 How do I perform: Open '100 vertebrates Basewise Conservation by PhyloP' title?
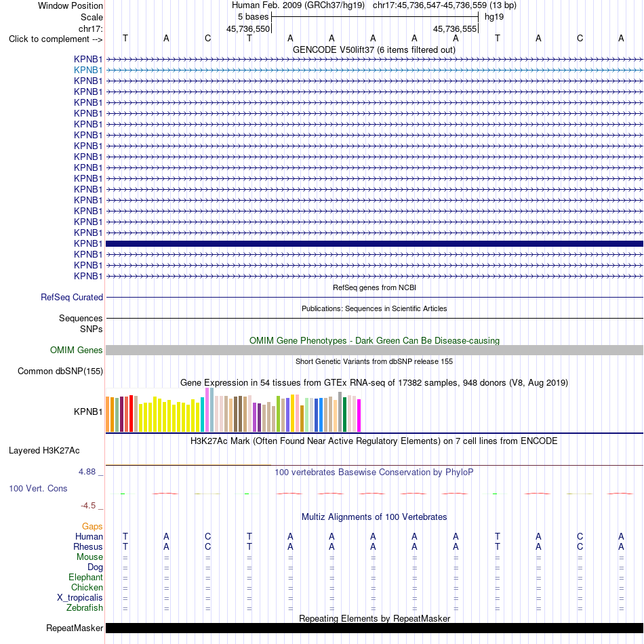coord(374,472)
